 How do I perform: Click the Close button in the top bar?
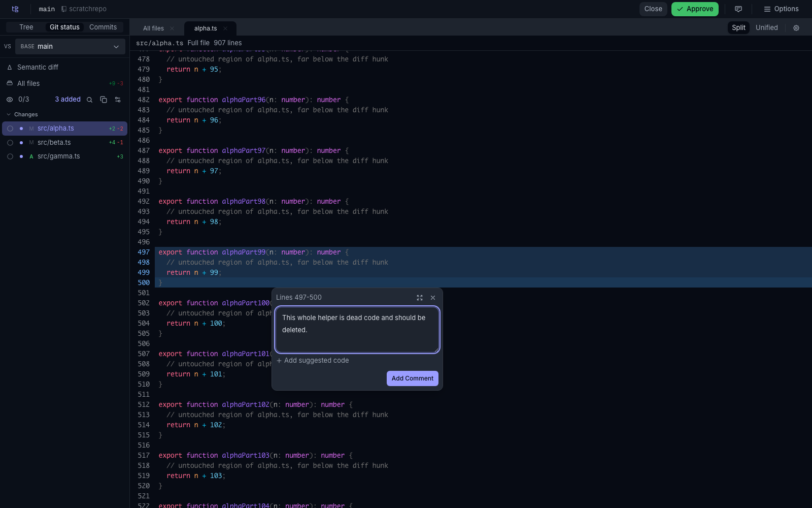pyautogui.click(x=653, y=9)
